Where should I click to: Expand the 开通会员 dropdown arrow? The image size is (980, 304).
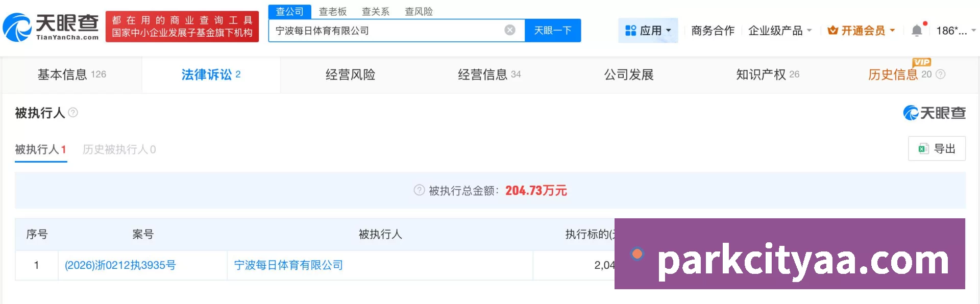pyautogui.click(x=892, y=31)
